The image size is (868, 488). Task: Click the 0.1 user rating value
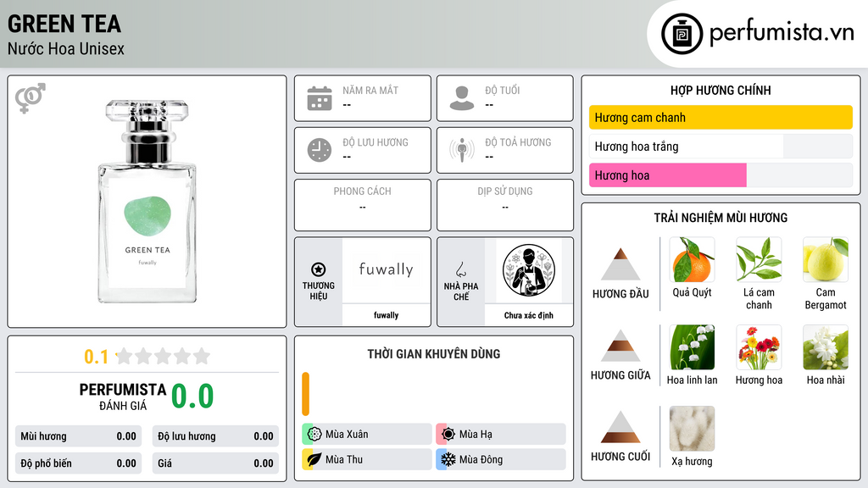[97, 357]
